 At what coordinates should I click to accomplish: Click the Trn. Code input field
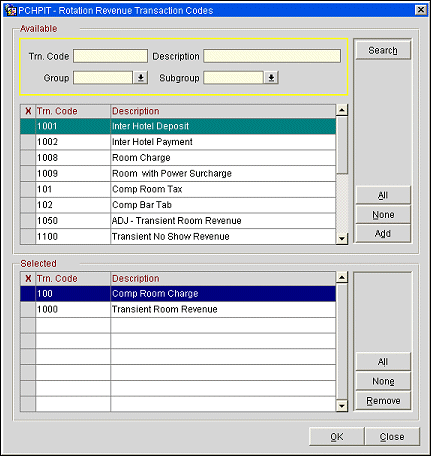(x=110, y=56)
